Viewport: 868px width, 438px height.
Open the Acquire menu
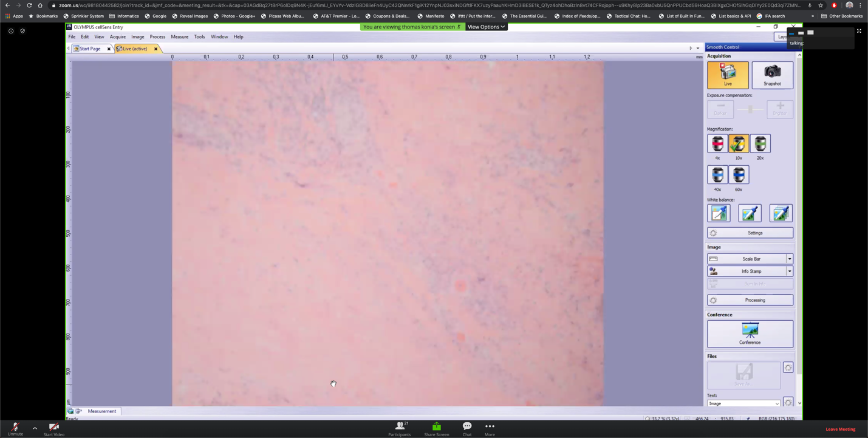click(117, 37)
